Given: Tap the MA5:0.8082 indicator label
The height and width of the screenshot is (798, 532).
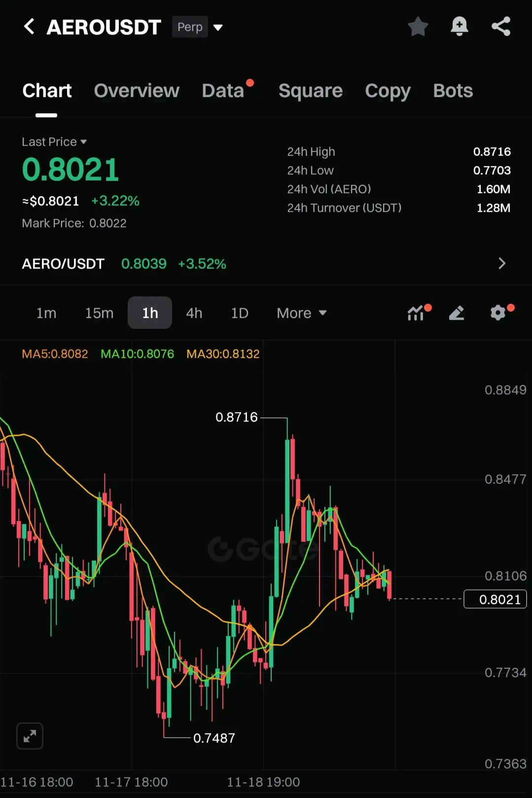Looking at the screenshot, I should coord(55,354).
